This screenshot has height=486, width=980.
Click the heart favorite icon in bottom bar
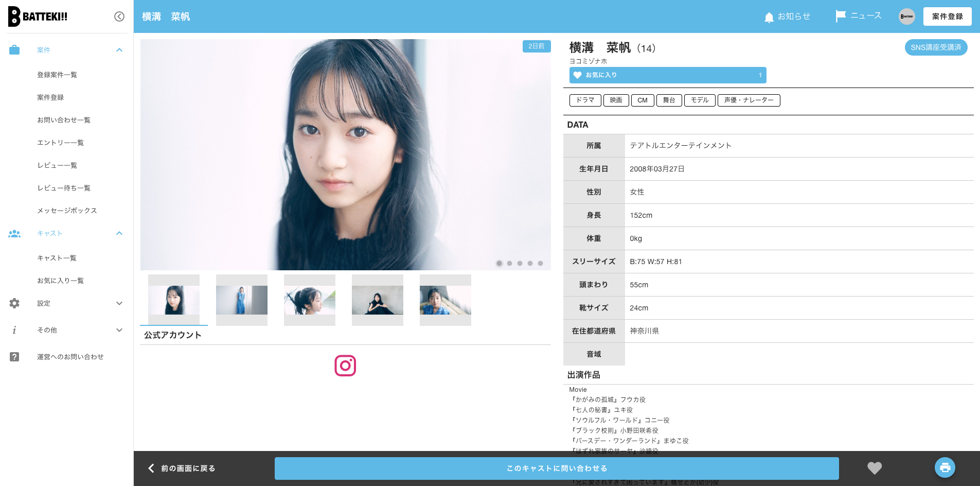tap(875, 468)
